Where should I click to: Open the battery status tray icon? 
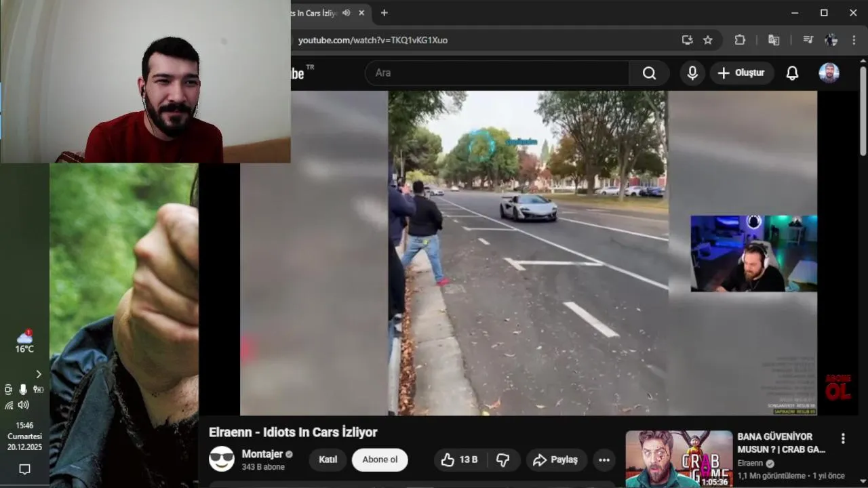(x=38, y=390)
